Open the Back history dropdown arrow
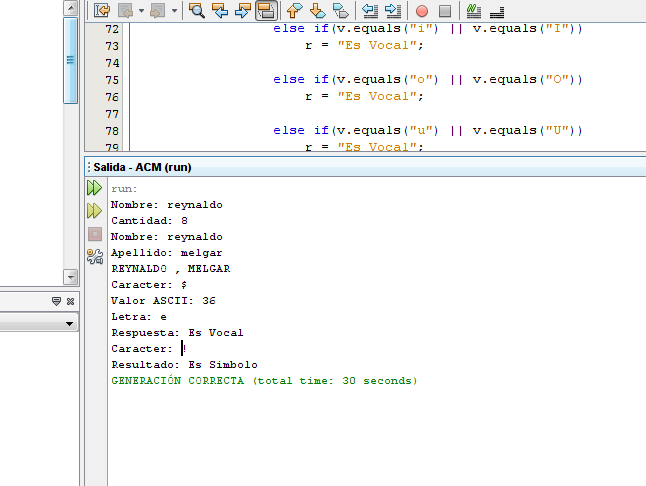646x486 pixels. coord(141,10)
